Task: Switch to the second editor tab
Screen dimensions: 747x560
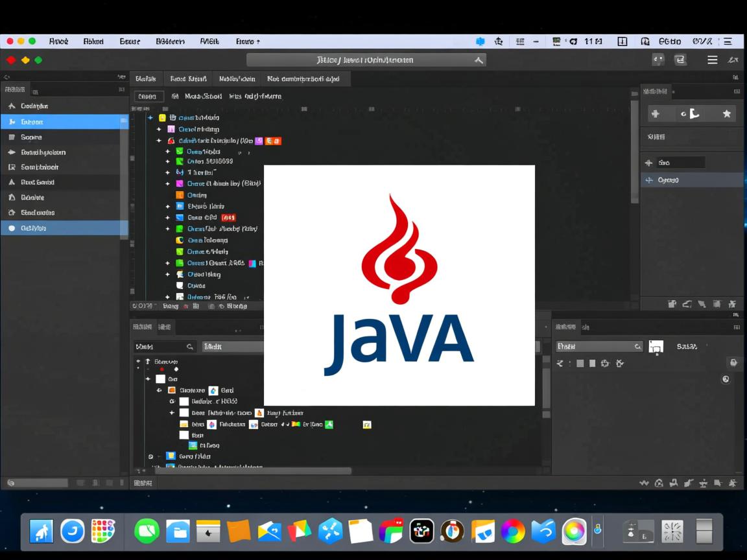Action: pos(187,78)
